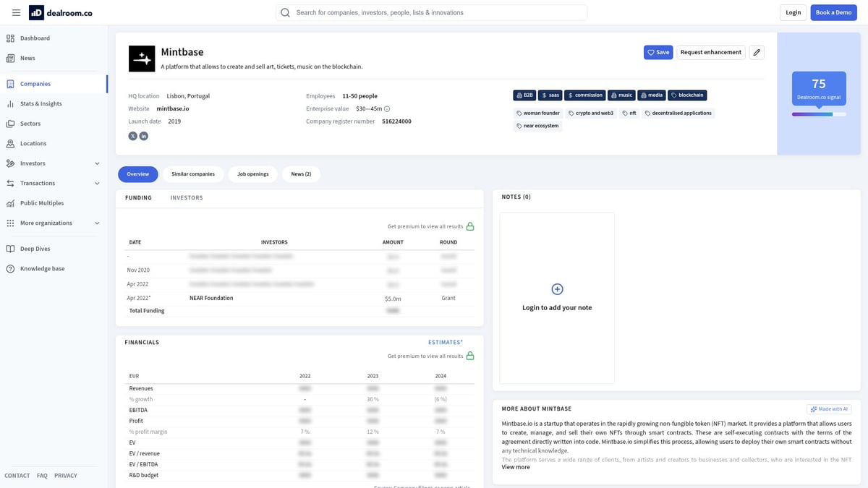The height and width of the screenshot is (488, 868).
Task: Open the Dashboard sidebar icon
Action: [10, 38]
